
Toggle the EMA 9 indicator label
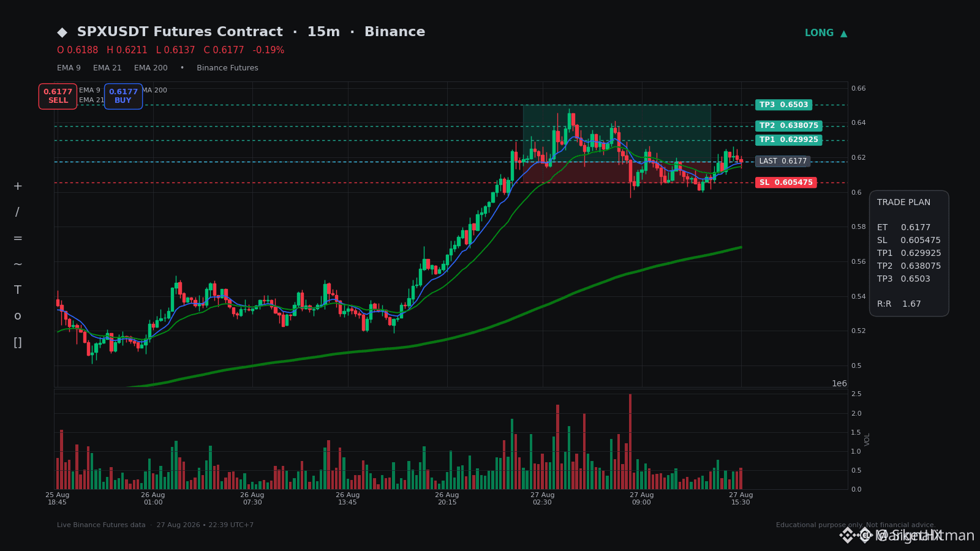click(69, 68)
